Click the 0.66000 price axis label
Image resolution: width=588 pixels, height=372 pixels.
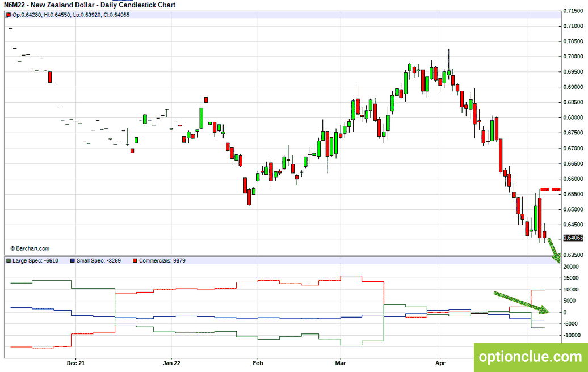point(573,179)
